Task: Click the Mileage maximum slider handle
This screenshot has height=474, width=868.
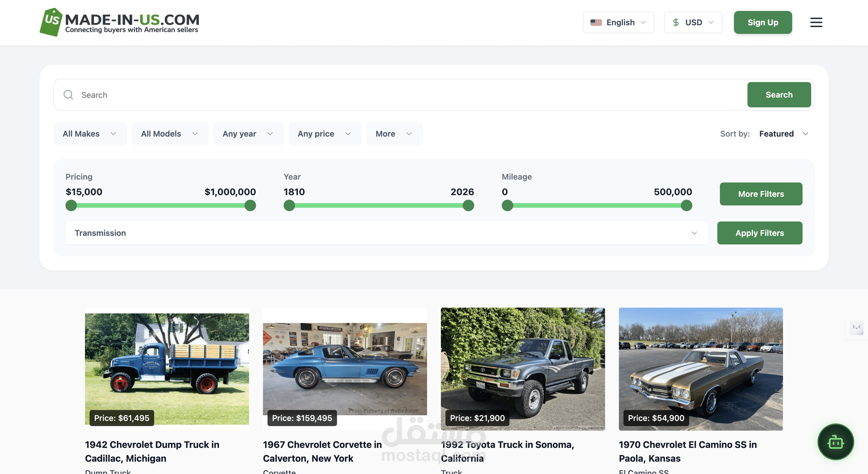Action: tap(686, 205)
